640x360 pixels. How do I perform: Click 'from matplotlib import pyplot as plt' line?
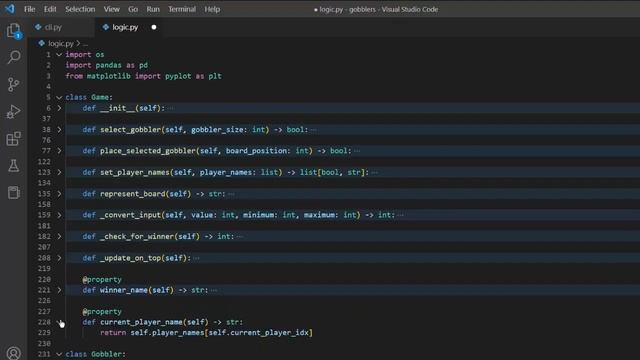(x=144, y=76)
